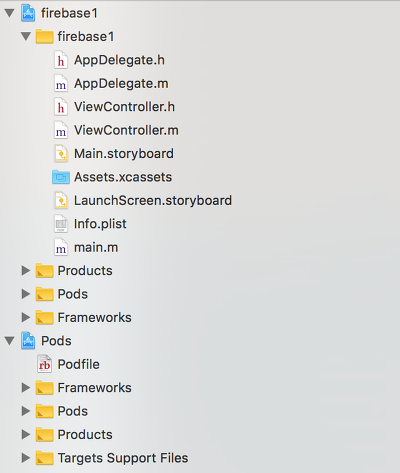Viewport: 400px width, 473px height.
Task: Click the Pods project blueprint icon
Action: (x=28, y=341)
